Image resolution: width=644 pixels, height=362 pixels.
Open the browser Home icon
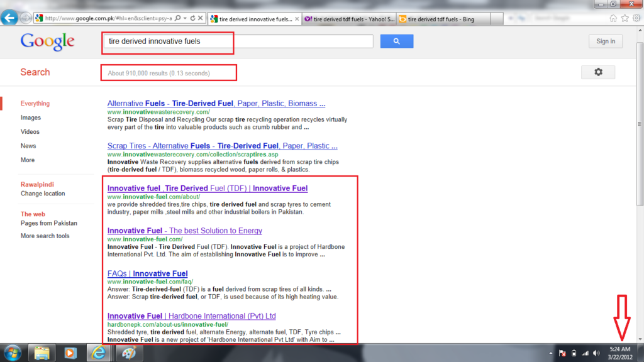coord(613,18)
